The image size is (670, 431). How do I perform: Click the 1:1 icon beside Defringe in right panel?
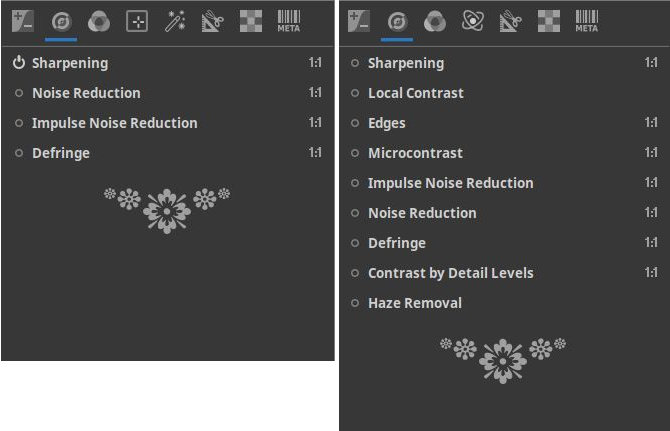[651, 243]
